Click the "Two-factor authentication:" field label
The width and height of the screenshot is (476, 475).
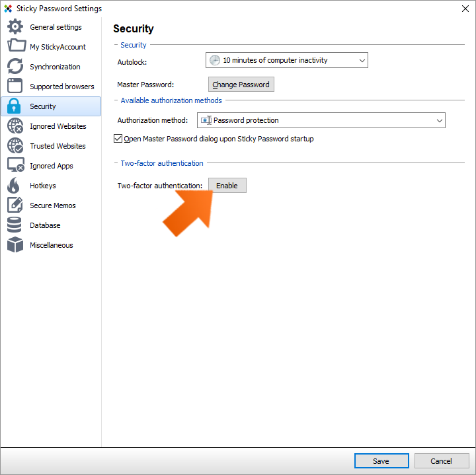point(160,186)
